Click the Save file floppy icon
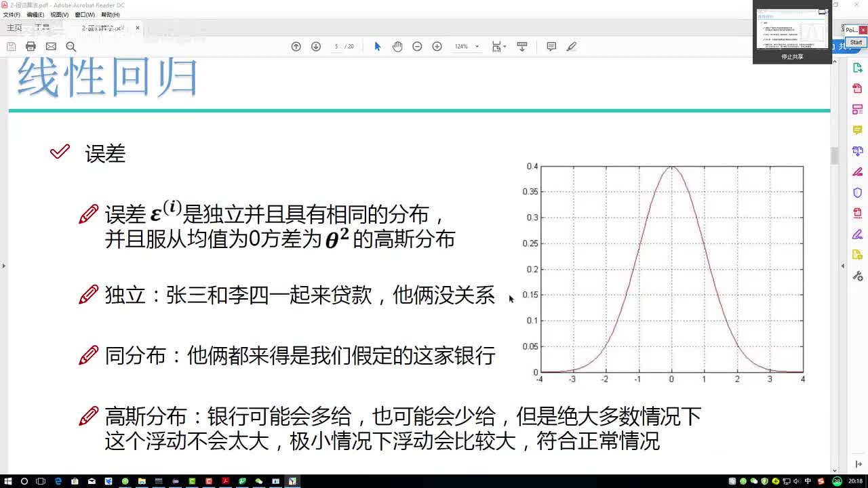The width and height of the screenshot is (868, 488). (x=11, y=46)
